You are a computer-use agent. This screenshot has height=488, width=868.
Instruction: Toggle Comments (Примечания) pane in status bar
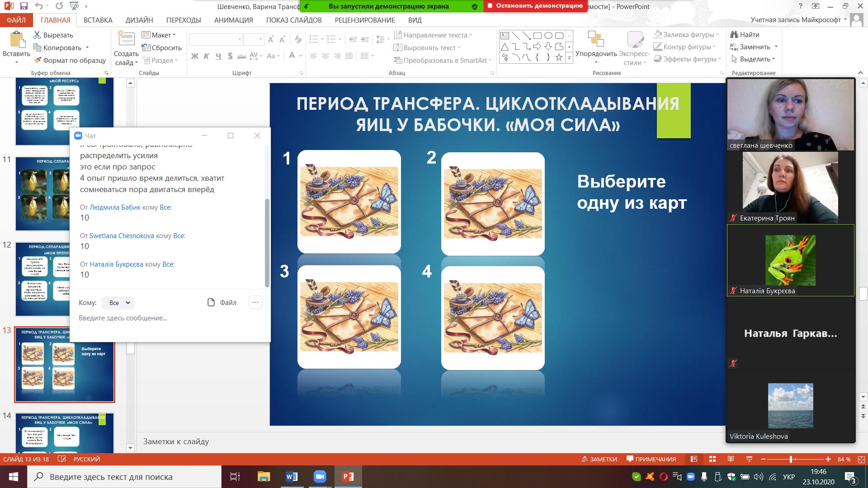(x=651, y=459)
